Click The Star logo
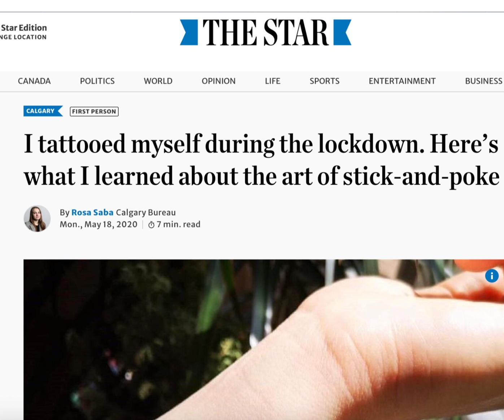Screen dimensions: 504x420 pos(265,32)
